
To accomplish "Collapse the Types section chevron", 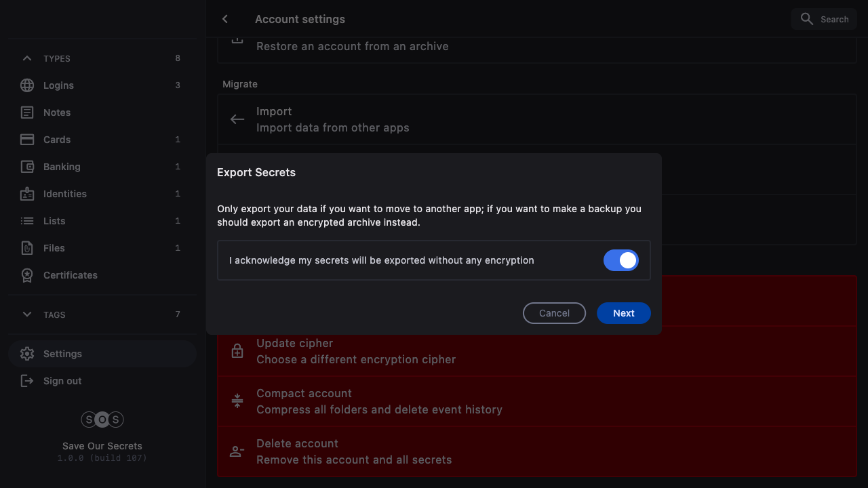I will [27, 58].
